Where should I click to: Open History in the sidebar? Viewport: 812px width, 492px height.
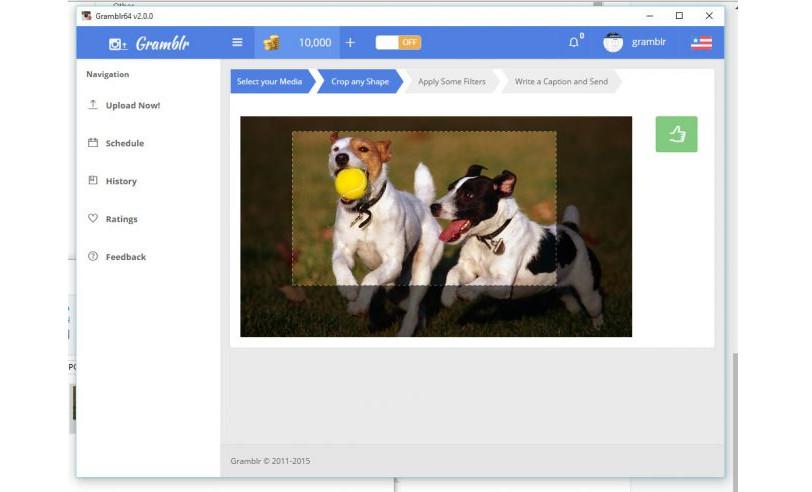tap(121, 181)
